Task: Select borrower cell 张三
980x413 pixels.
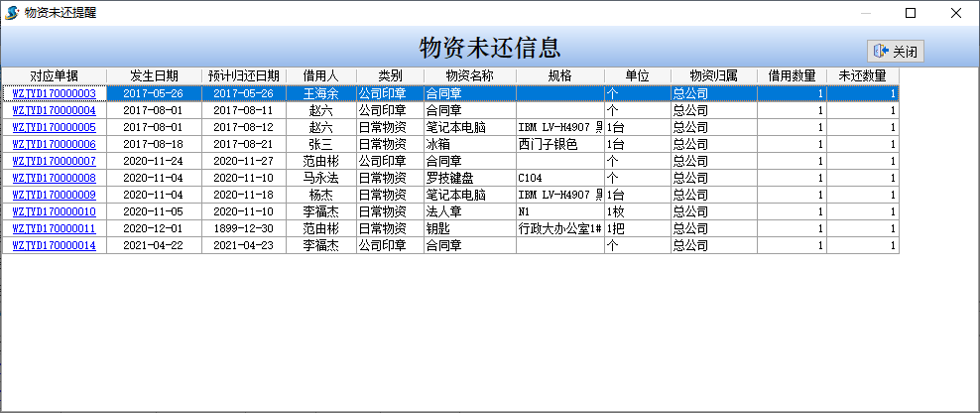Action: click(x=320, y=144)
